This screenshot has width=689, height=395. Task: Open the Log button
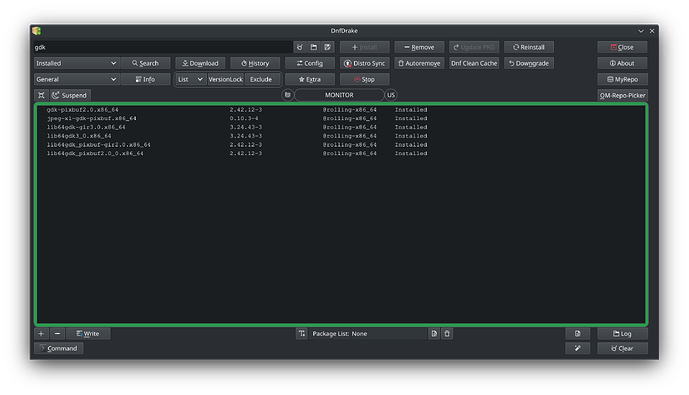622,334
